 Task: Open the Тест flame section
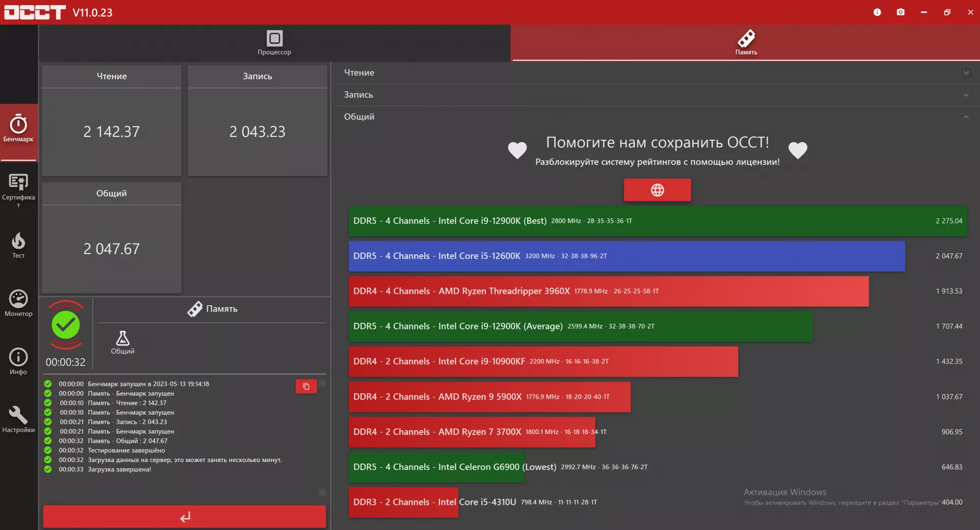click(18, 246)
